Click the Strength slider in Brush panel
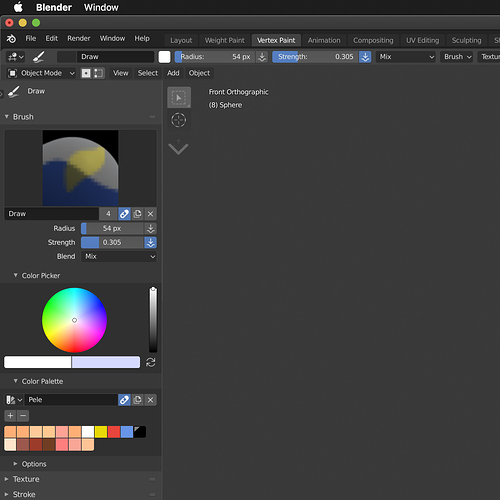Viewport: 500px width, 500px height. [112, 242]
